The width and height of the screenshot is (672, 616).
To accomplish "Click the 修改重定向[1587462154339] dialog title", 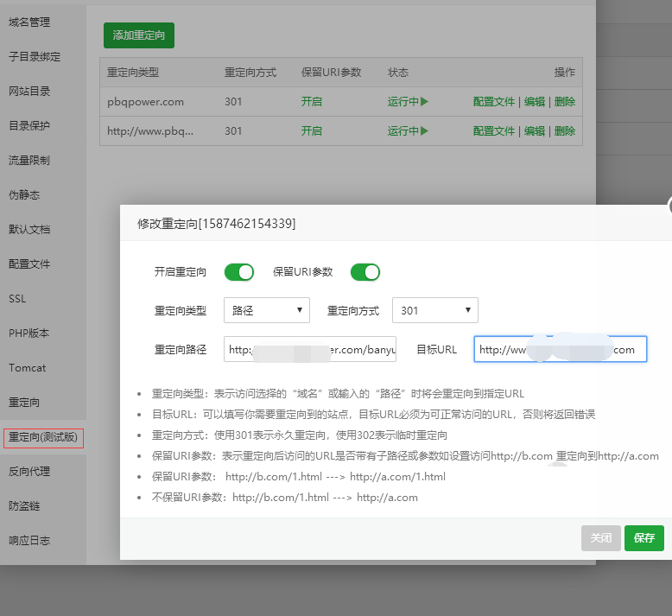I will click(x=217, y=224).
